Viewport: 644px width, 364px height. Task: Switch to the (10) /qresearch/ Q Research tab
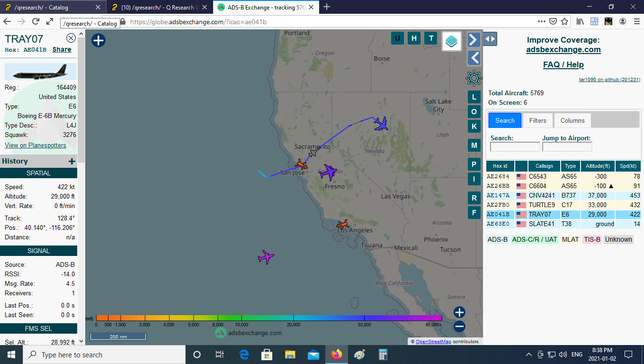point(159,7)
